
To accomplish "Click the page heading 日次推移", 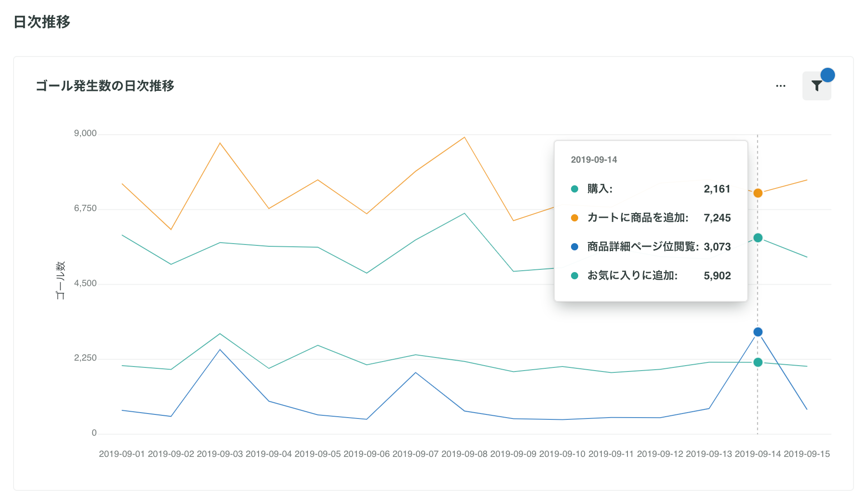I will [42, 22].
